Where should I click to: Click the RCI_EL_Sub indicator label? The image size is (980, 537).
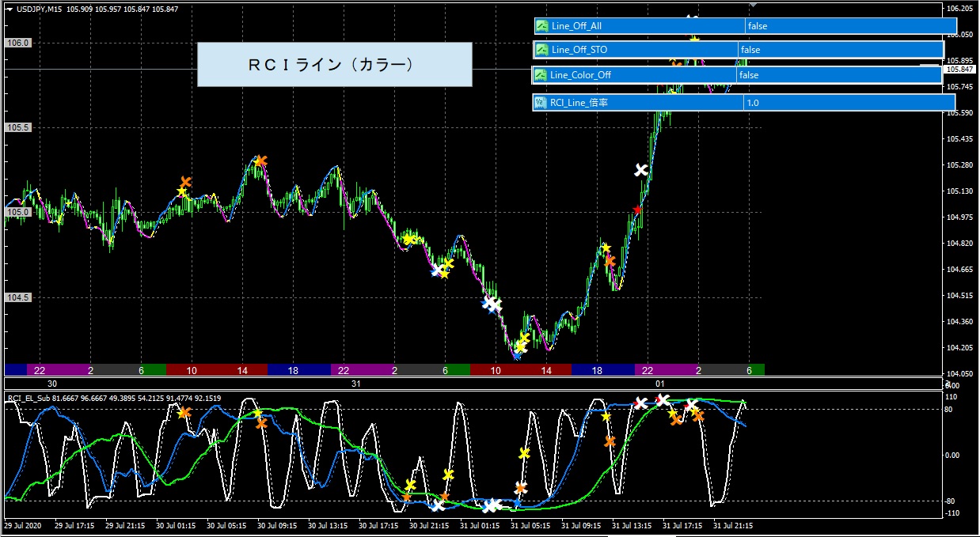pos(30,398)
